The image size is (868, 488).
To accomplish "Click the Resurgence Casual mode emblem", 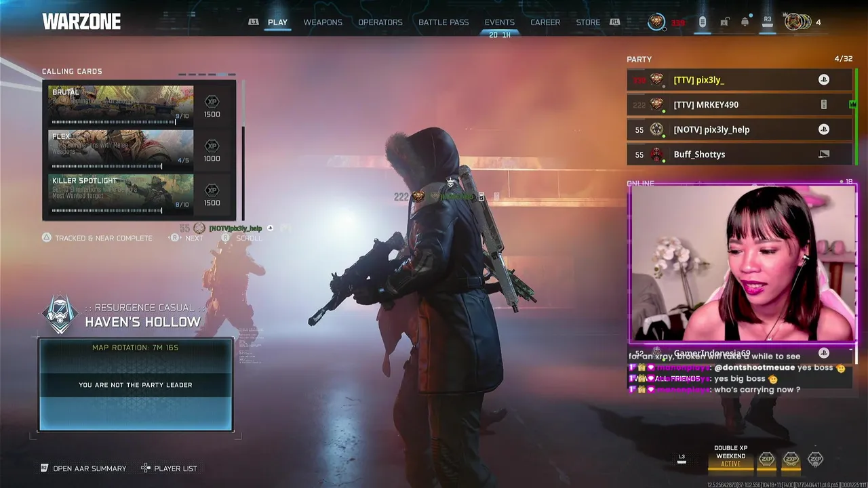I will click(x=60, y=314).
